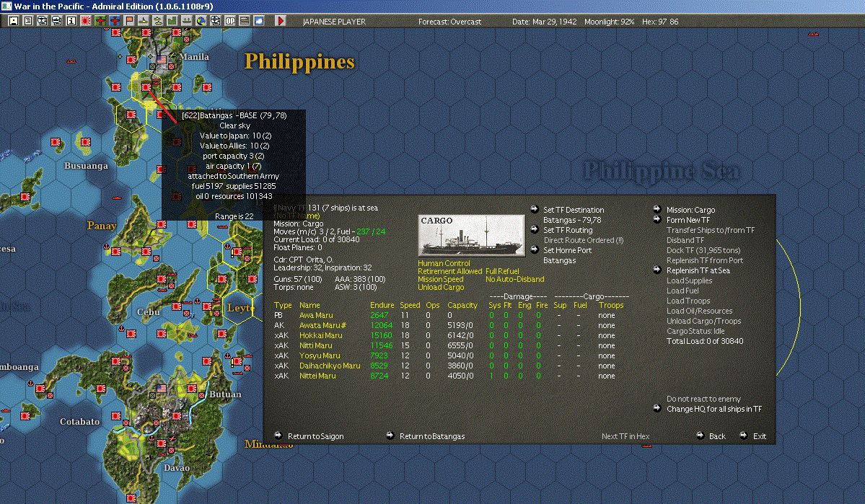Viewport: 865px width, 504px height.
Task: Click Cdr: CPT Orita, O. commander name
Action: point(304,260)
